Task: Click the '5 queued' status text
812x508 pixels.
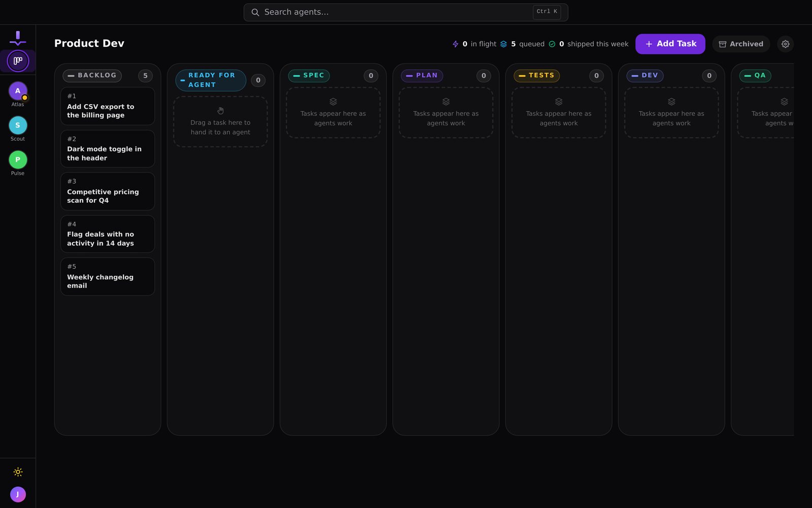Action: tap(528, 44)
